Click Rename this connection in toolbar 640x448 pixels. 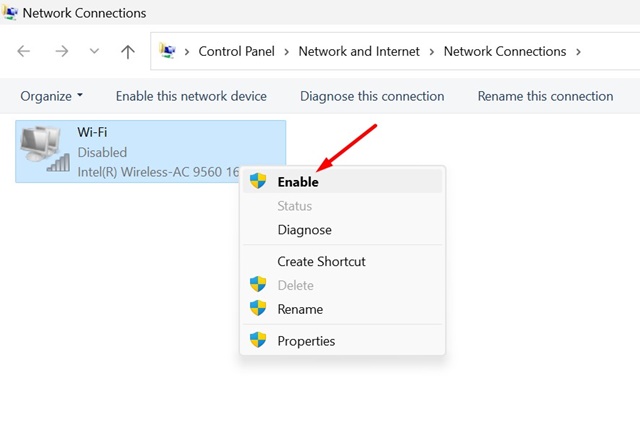(545, 96)
